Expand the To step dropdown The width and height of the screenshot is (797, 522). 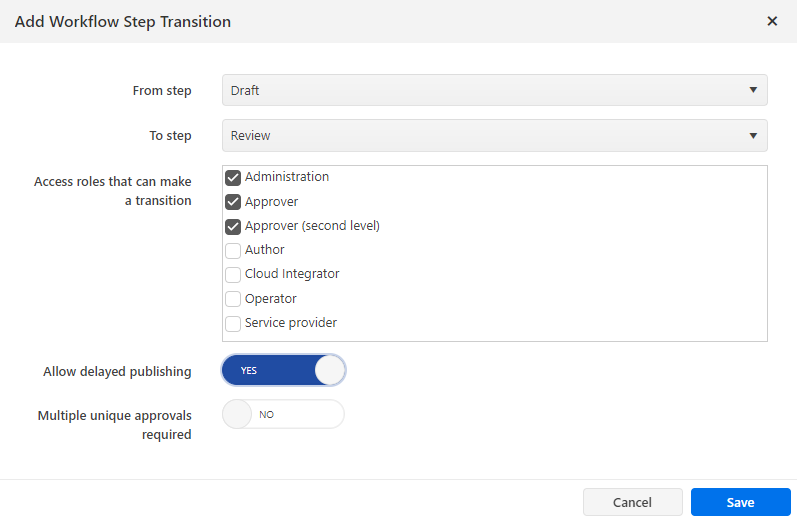coord(494,135)
